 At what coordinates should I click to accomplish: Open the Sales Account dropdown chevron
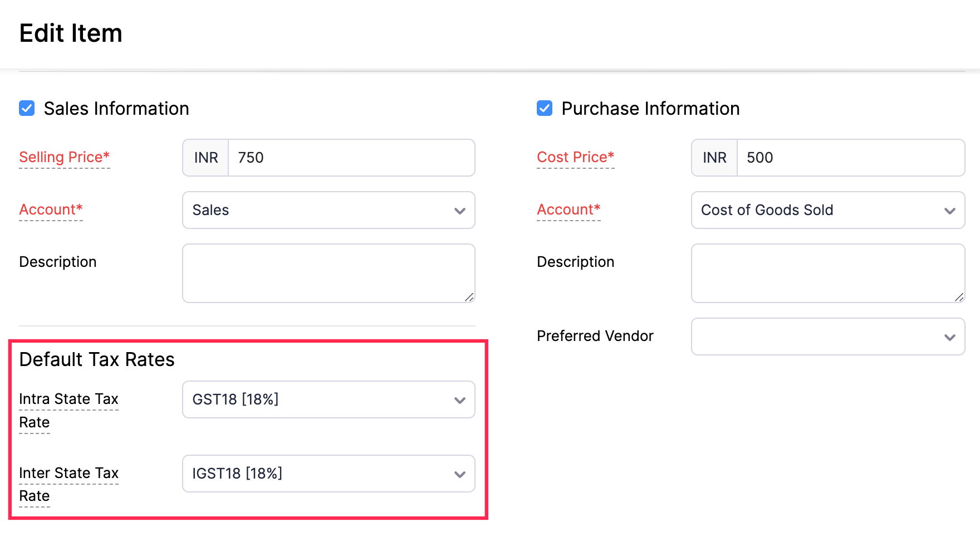point(460,210)
